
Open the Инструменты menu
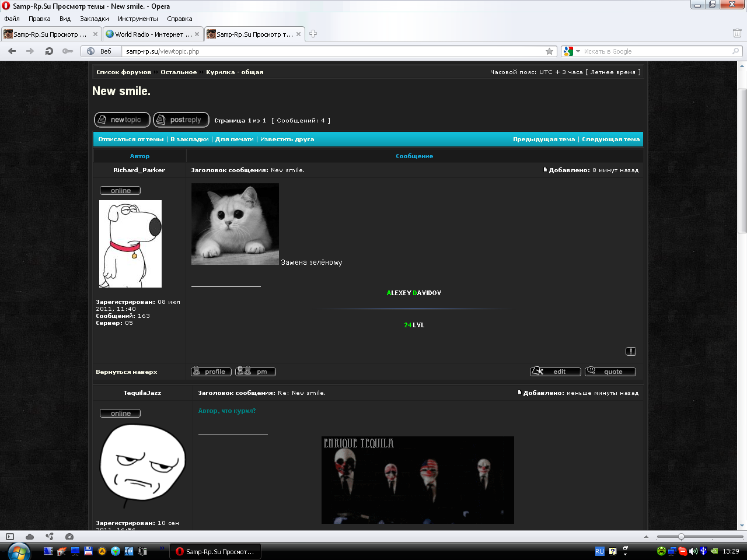click(x=138, y=19)
